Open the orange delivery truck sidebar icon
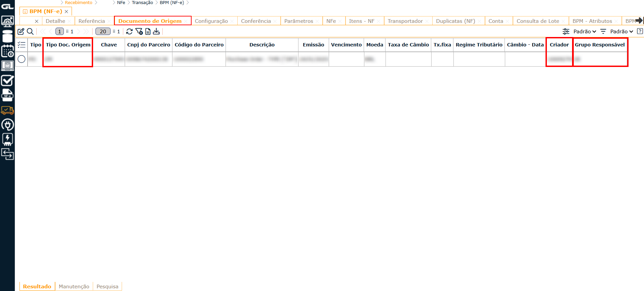The image size is (644, 291). tap(7, 110)
